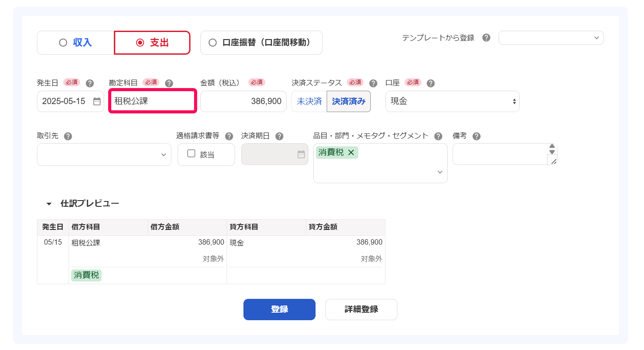Click the 決済期日 date field
Viewport: 644px width, 350px height.
(275, 154)
